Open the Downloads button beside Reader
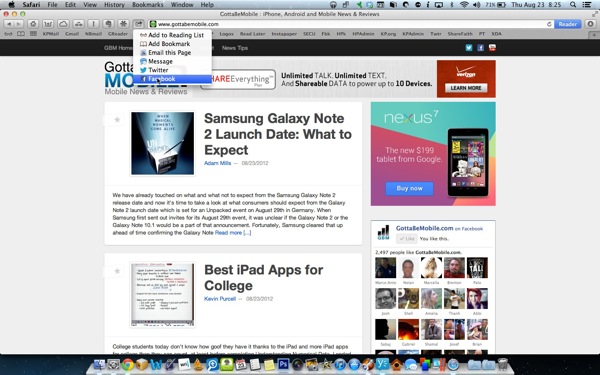Viewport: 600px width, 375px height. [590, 24]
